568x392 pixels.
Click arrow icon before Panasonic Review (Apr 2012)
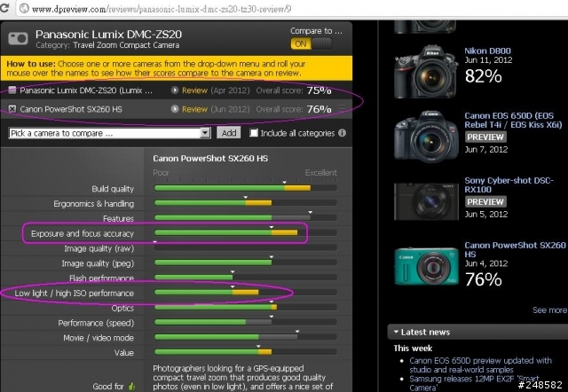pos(175,90)
